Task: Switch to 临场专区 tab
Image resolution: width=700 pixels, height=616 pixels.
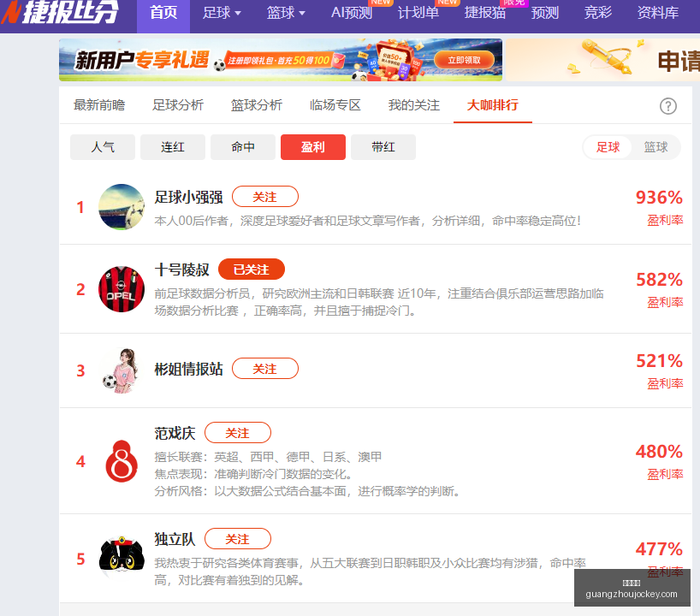Action: pyautogui.click(x=335, y=105)
